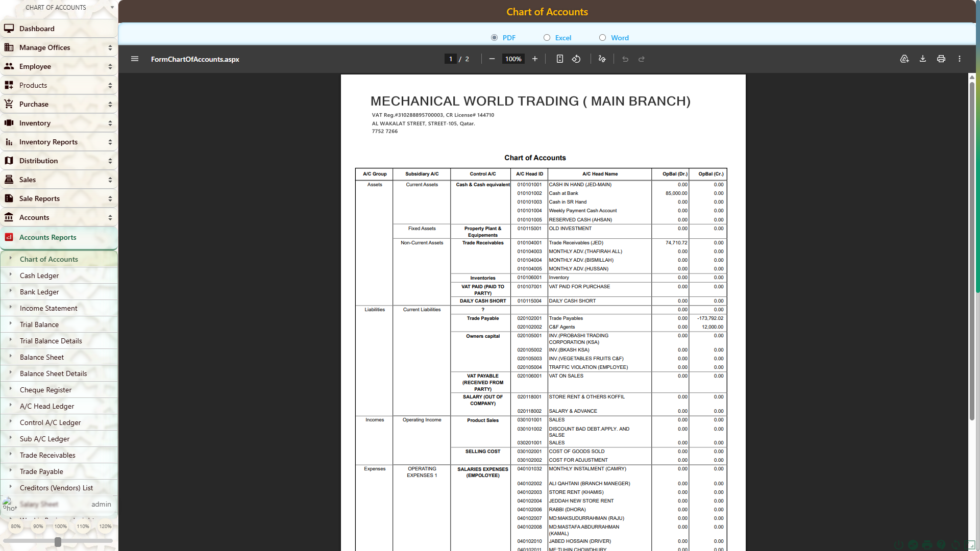980x551 pixels.
Task: Click the zoom in plus icon
Action: (x=535, y=59)
